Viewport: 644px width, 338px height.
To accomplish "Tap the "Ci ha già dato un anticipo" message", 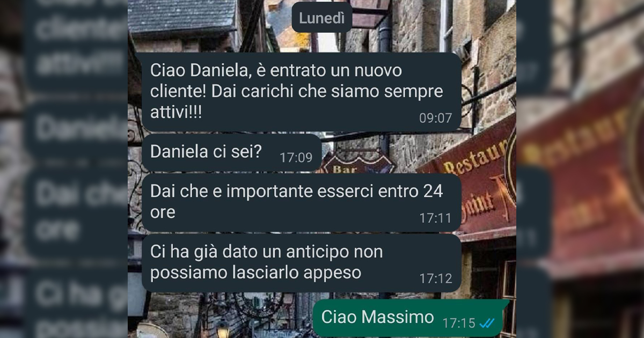I will 301,263.
